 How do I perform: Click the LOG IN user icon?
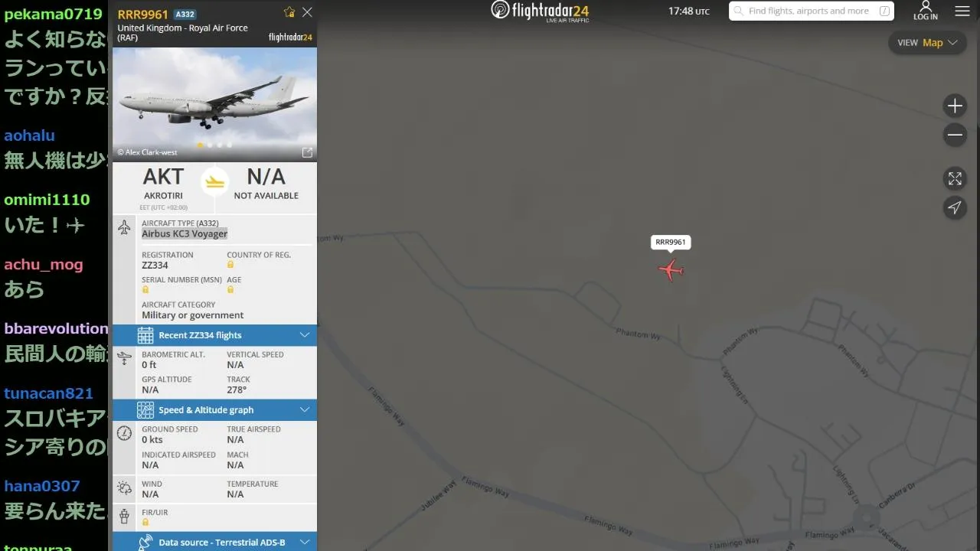(925, 11)
